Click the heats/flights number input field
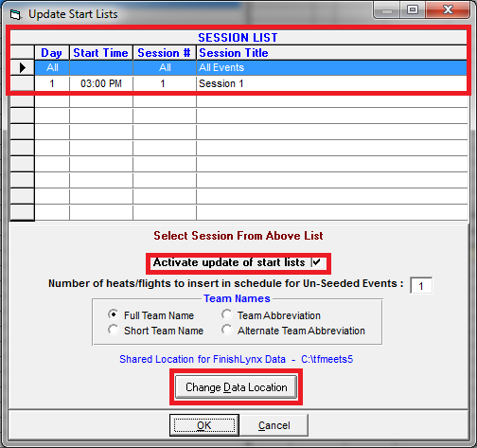 [x=421, y=286]
